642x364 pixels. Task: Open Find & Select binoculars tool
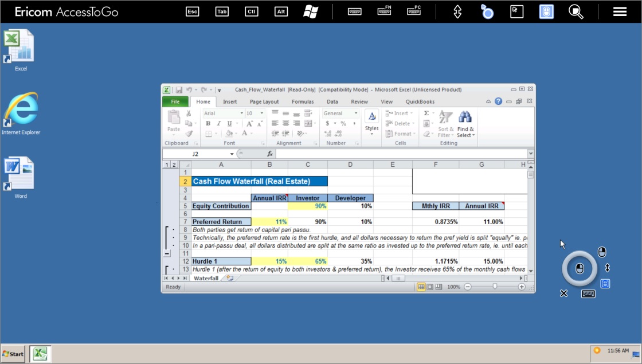pyautogui.click(x=465, y=118)
